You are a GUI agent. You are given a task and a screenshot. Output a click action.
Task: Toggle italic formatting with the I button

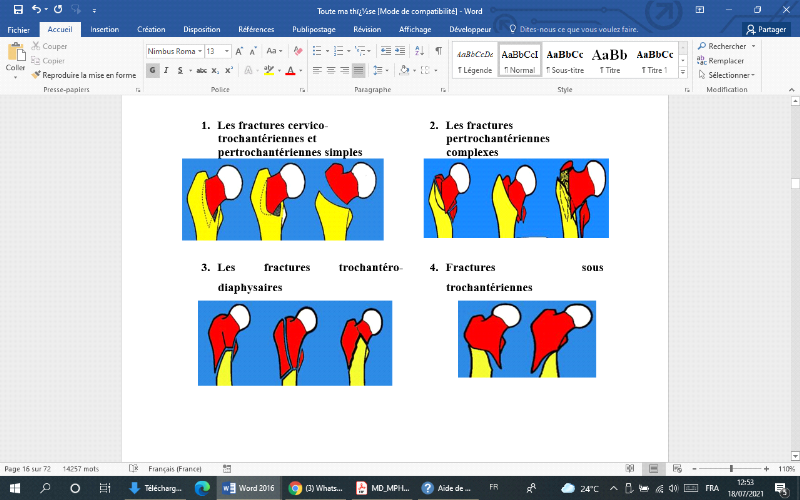coord(168,70)
